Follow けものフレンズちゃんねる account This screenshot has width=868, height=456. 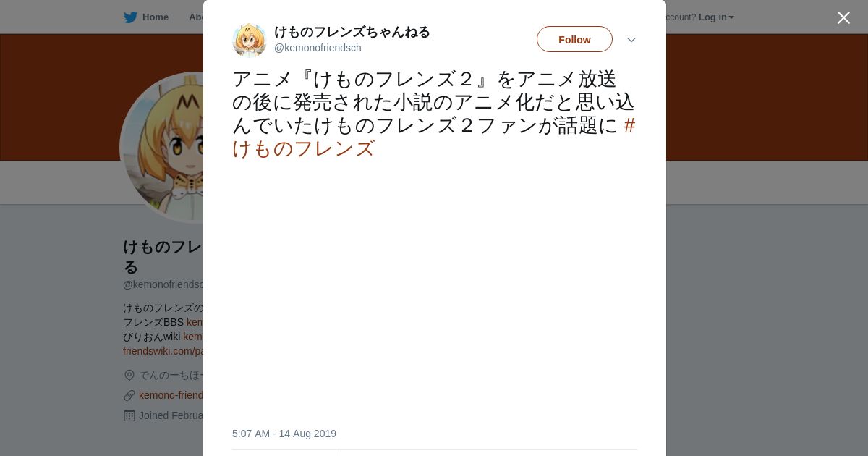tap(574, 39)
